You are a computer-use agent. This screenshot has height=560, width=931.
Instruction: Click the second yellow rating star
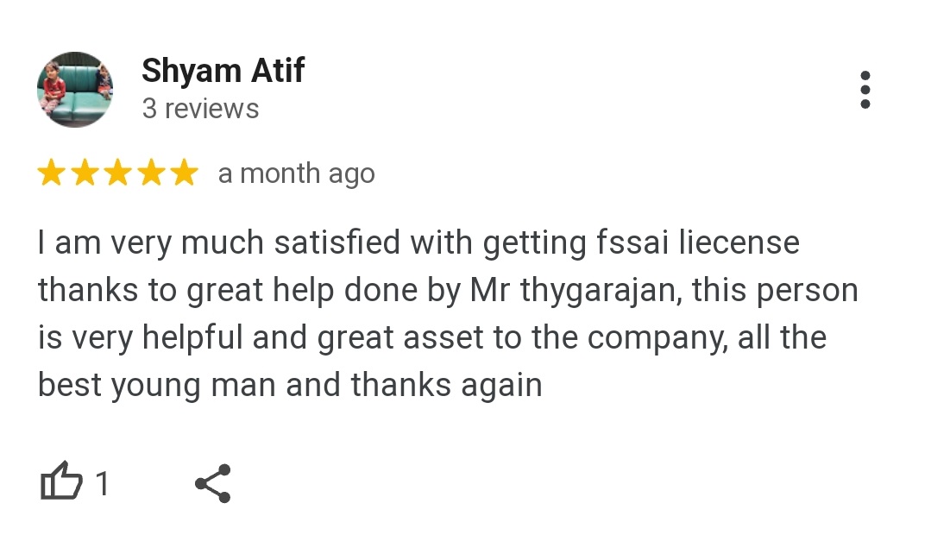tap(85, 173)
